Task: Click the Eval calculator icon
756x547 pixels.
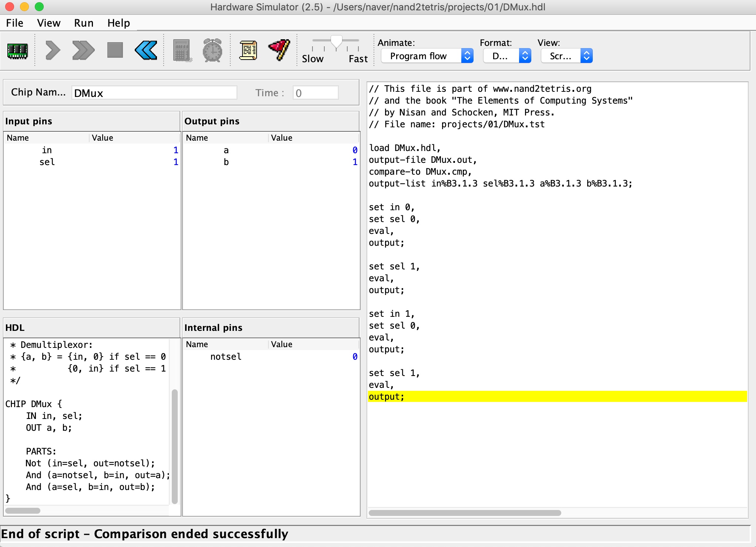Action: click(x=182, y=50)
